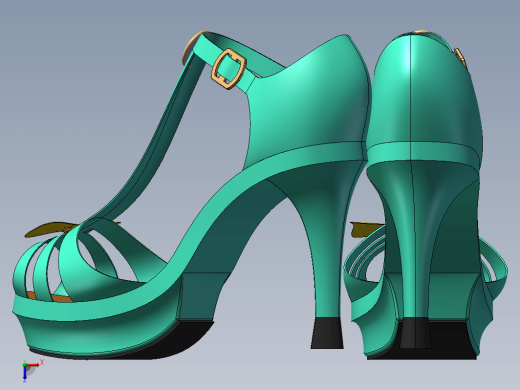Select the olive bow behind the rear-view shoe

coord(367,230)
